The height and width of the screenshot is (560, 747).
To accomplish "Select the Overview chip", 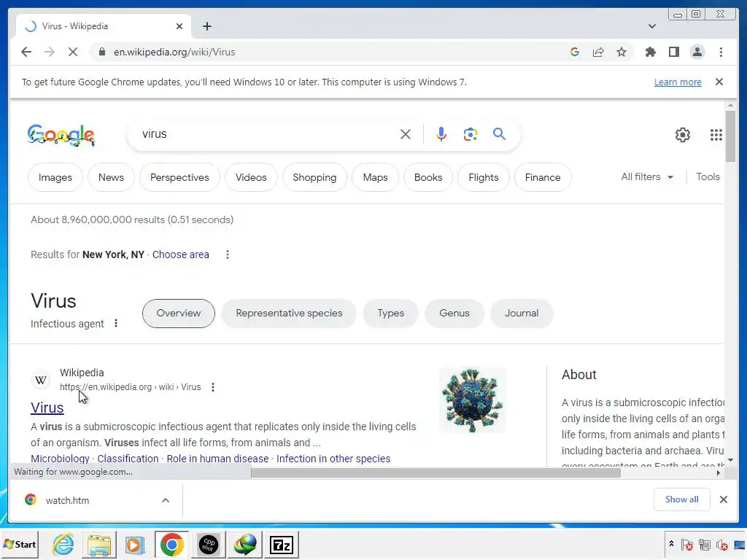I will coord(179,314).
